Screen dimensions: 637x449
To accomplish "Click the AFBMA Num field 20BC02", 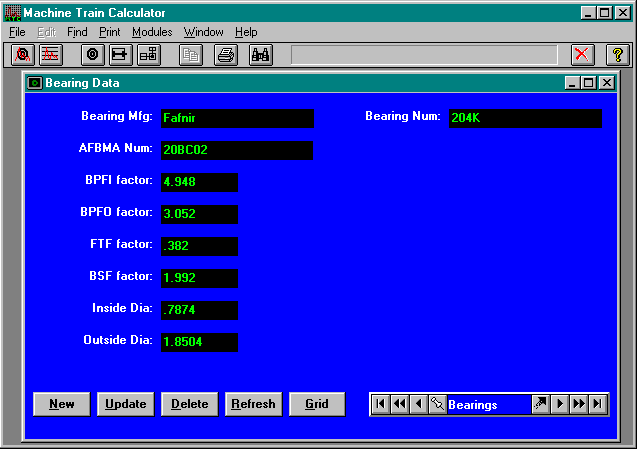I will [x=237, y=150].
